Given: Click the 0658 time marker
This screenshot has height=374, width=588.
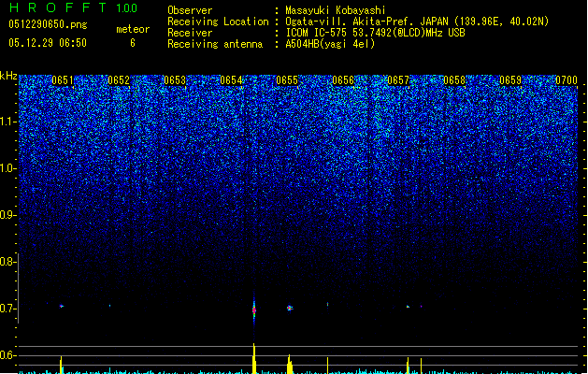Looking at the screenshot, I should coord(454,80).
